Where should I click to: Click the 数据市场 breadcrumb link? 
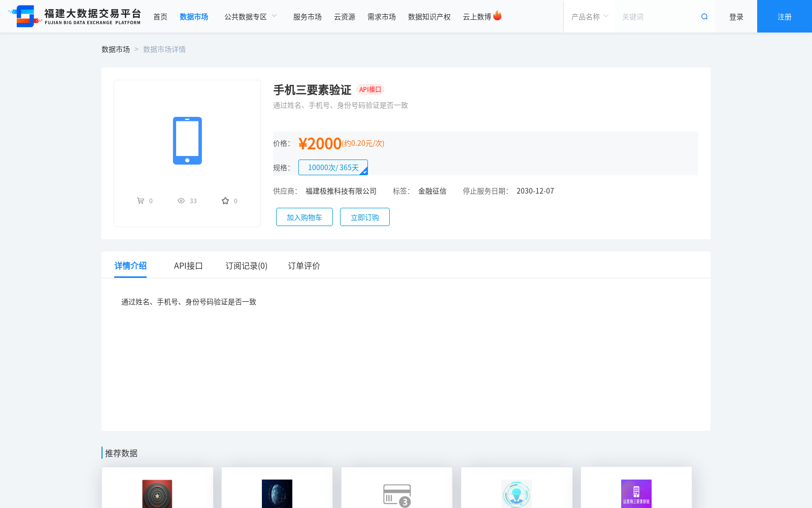[x=116, y=49]
